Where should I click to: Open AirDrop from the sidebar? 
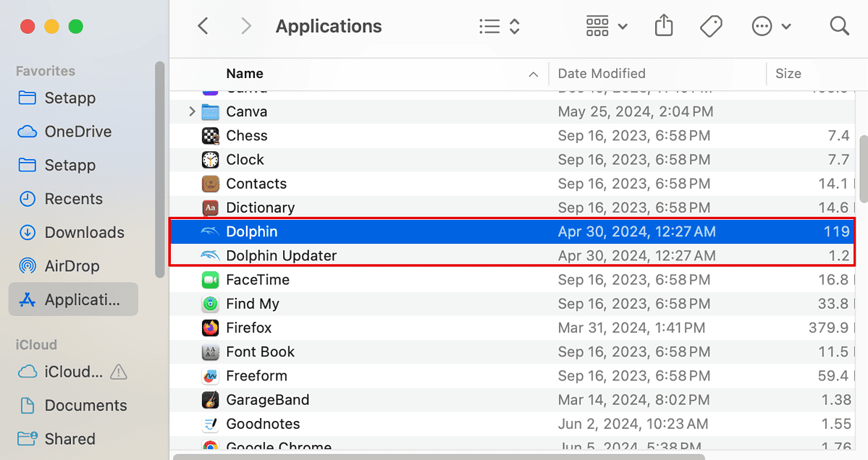tap(75, 265)
